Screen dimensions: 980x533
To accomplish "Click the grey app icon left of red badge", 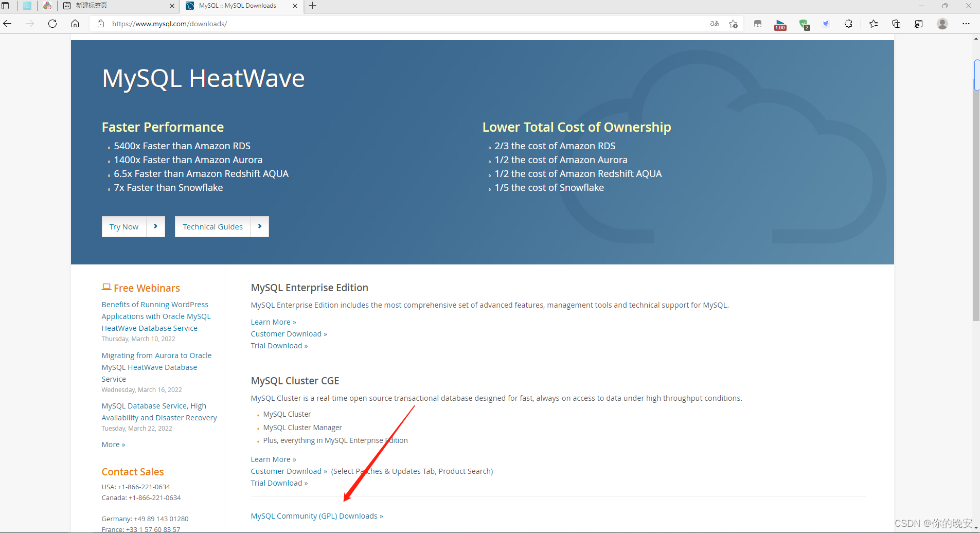I will pos(758,24).
